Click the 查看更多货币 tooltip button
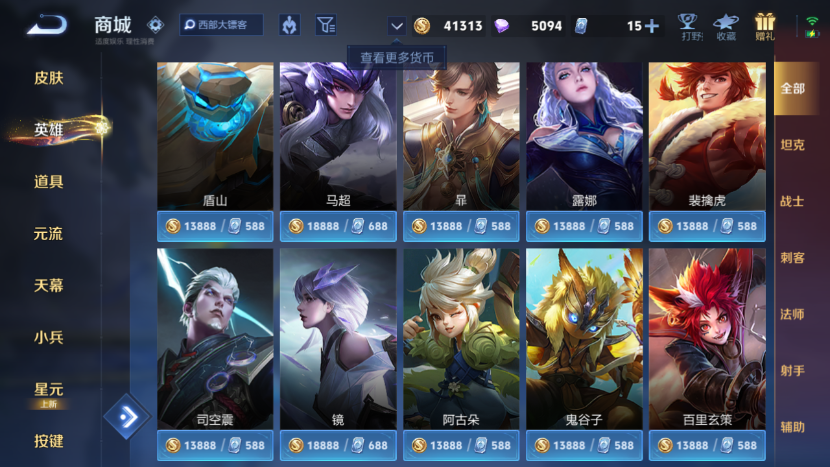 (396, 57)
